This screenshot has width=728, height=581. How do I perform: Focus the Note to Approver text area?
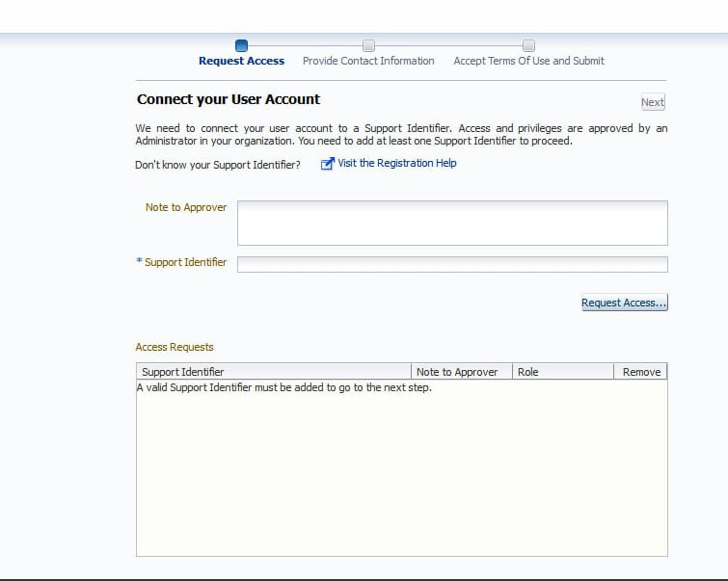click(x=452, y=223)
